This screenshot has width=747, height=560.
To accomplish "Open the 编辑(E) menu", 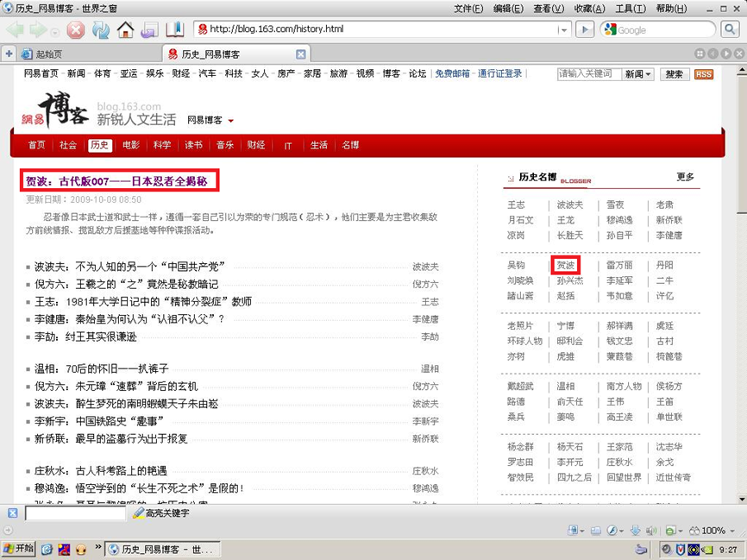I will 508,9.
